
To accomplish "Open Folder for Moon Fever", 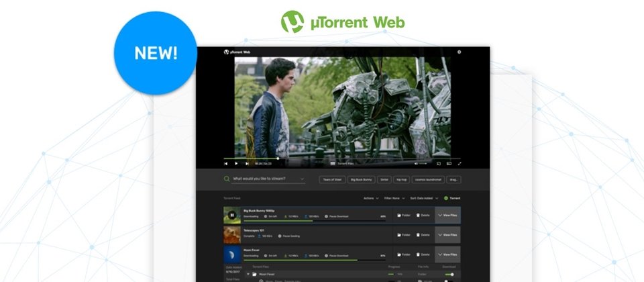I will tap(404, 254).
